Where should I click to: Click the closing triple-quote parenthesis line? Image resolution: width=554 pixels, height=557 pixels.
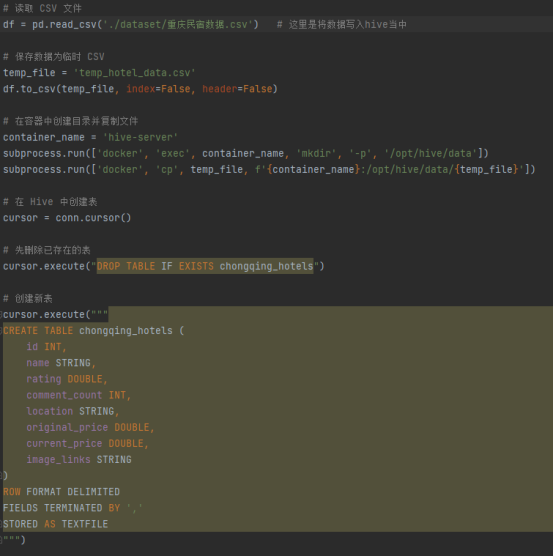(x=14, y=540)
